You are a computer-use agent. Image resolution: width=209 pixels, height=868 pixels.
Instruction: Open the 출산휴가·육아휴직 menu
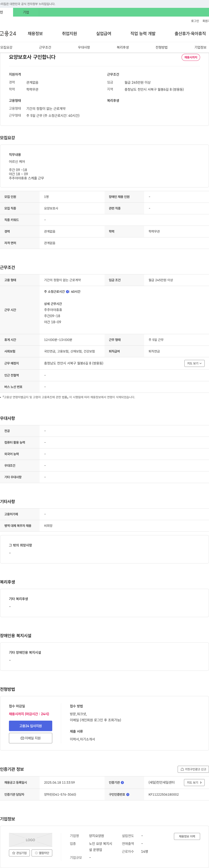(x=190, y=33)
